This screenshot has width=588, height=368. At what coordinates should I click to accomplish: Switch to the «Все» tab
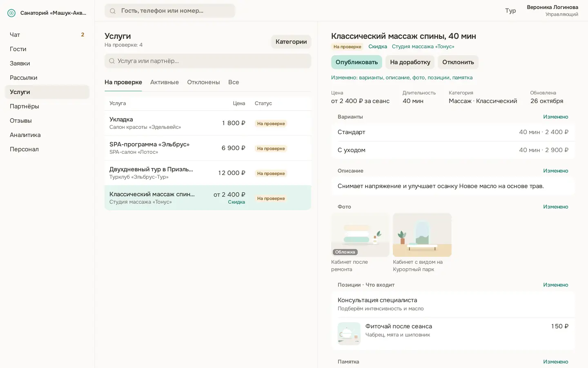[x=234, y=82]
